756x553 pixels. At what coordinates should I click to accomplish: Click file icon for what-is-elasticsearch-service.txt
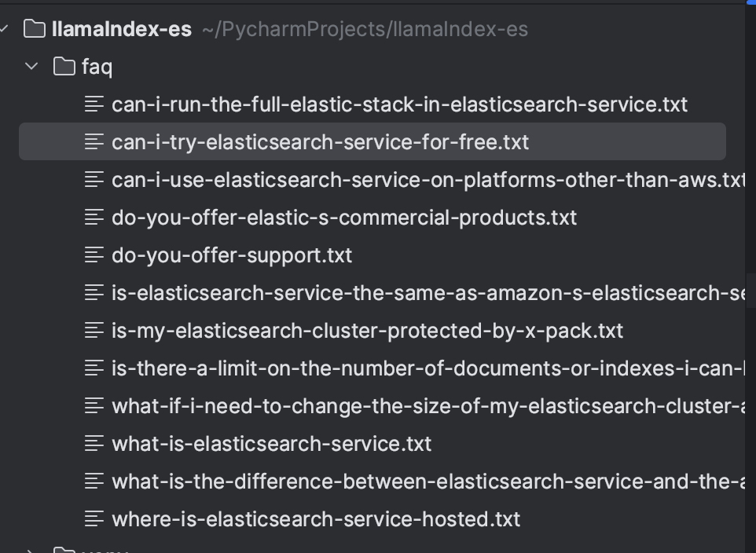point(94,444)
